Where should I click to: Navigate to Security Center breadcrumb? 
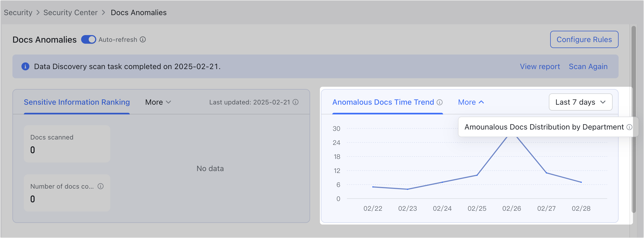click(70, 13)
